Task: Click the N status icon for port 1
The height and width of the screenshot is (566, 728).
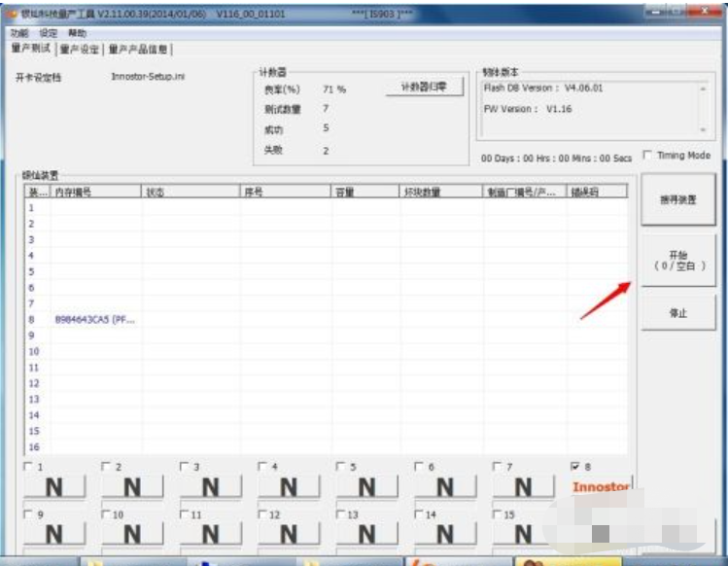Action: tap(54, 487)
